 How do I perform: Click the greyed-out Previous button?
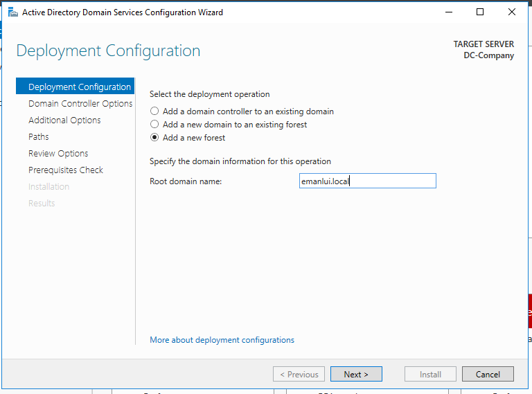click(299, 375)
